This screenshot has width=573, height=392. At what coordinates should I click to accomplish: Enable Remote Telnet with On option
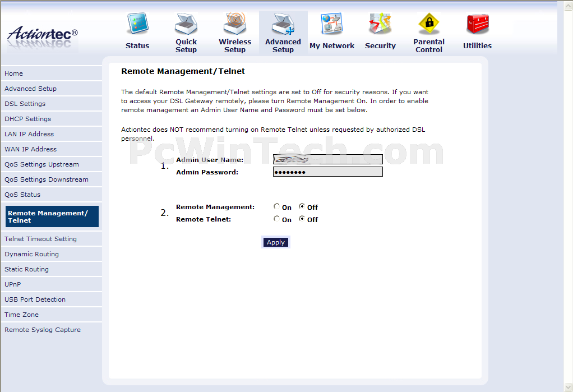click(276, 219)
